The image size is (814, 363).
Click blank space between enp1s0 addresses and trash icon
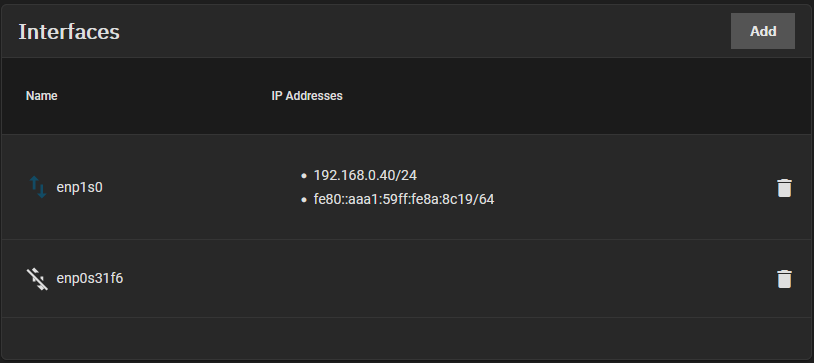coord(633,187)
